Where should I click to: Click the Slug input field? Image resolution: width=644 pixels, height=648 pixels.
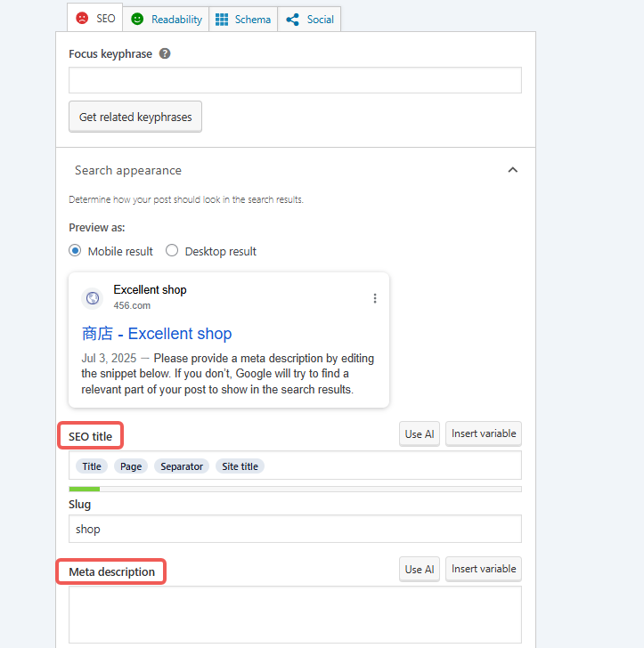pyautogui.click(x=295, y=529)
